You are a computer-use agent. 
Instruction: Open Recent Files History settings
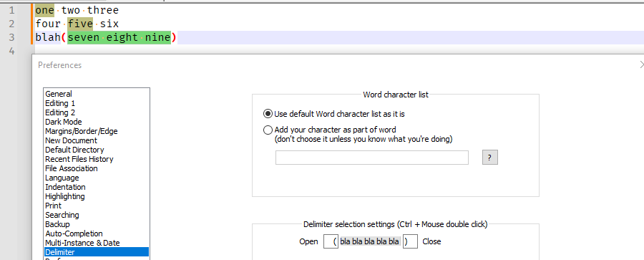97,159
